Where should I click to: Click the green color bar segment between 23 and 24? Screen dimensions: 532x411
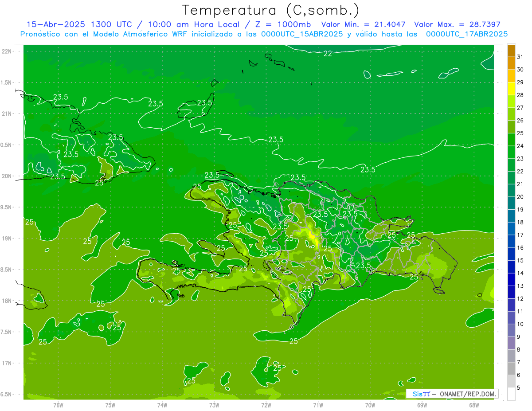pyautogui.click(x=511, y=152)
